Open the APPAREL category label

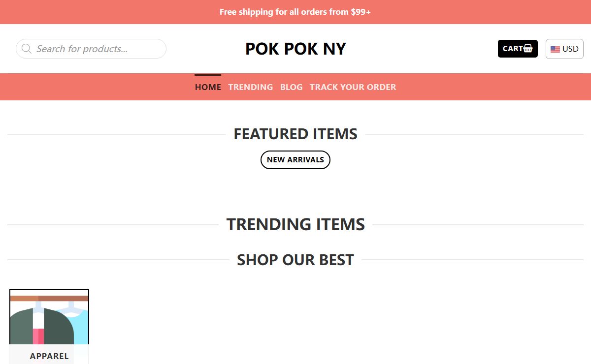[x=49, y=356]
